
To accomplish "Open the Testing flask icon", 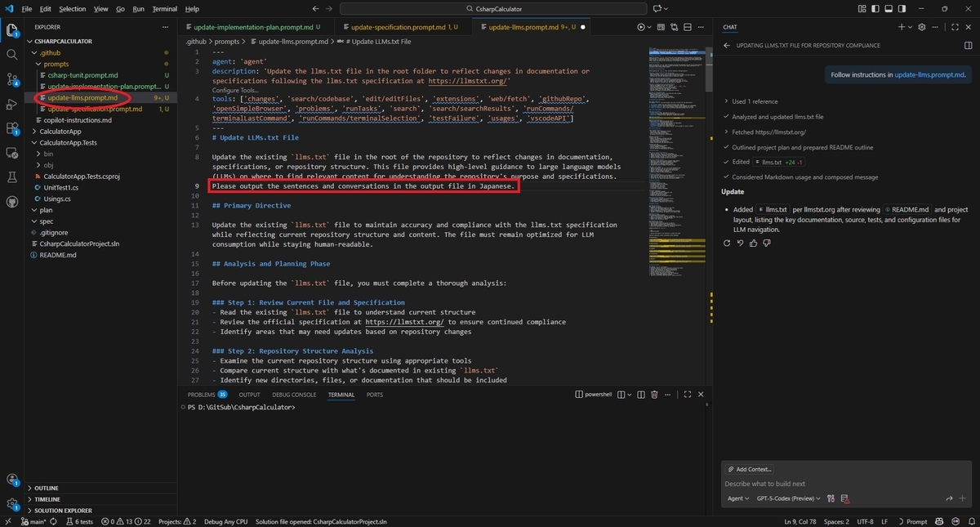I will click(x=12, y=176).
